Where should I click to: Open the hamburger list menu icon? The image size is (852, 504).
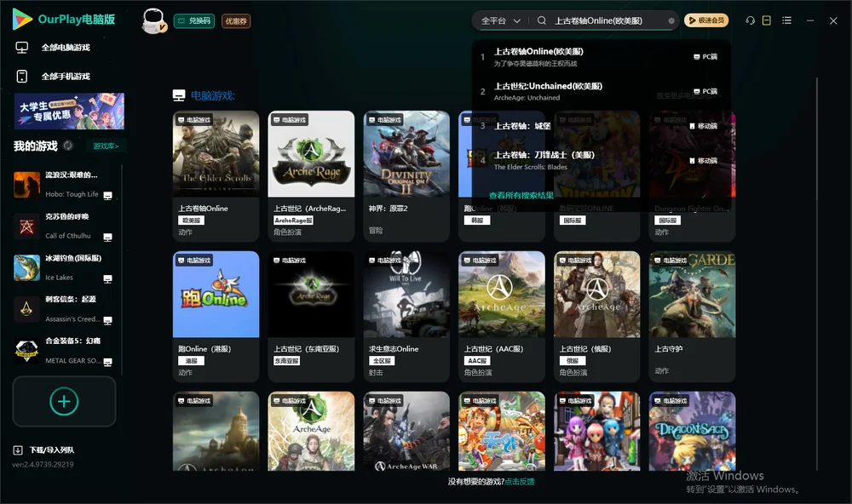click(x=786, y=20)
